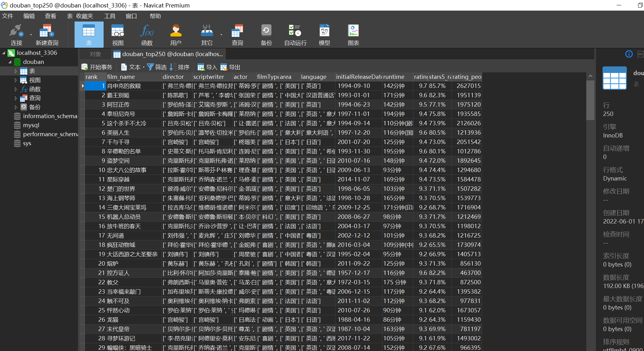Viewport: 644px width, 351px height.
Task: Open the 图表 (Charts) toolbar icon
Action: (353, 35)
